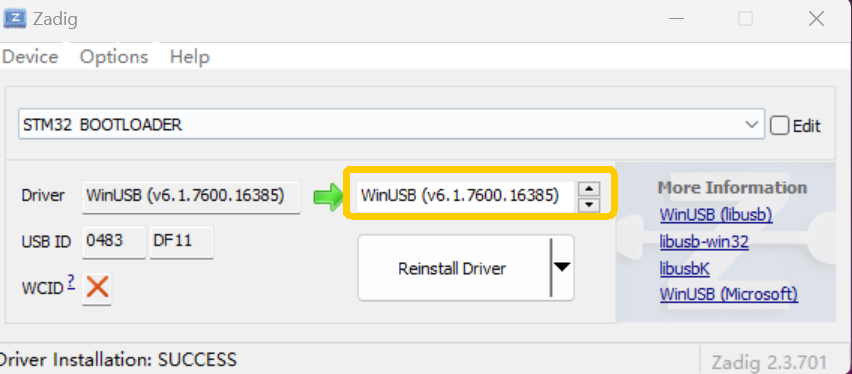852x374 pixels.
Task: Click the down arrow of driver selector
Action: click(590, 205)
